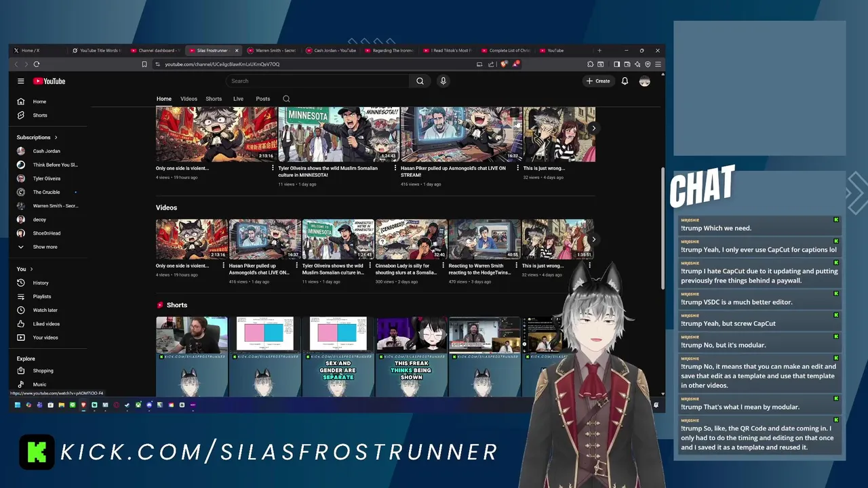Click the Create button
This screenshot has height=488, width=868.
click(598, 81)
